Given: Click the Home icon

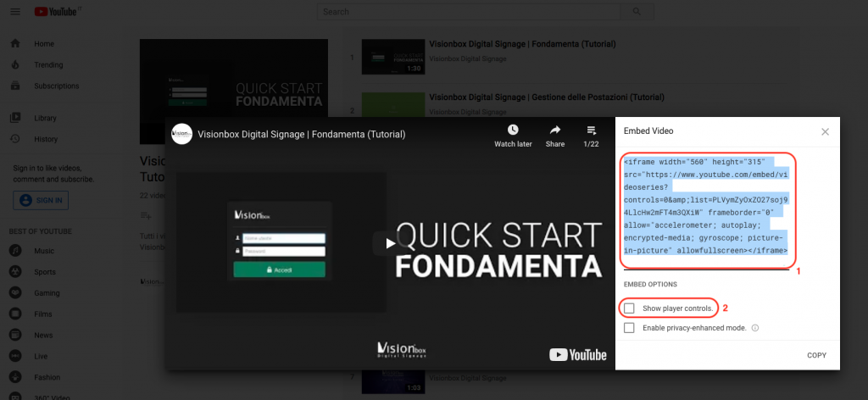Looking at the screenshot, I should (15, 44).
